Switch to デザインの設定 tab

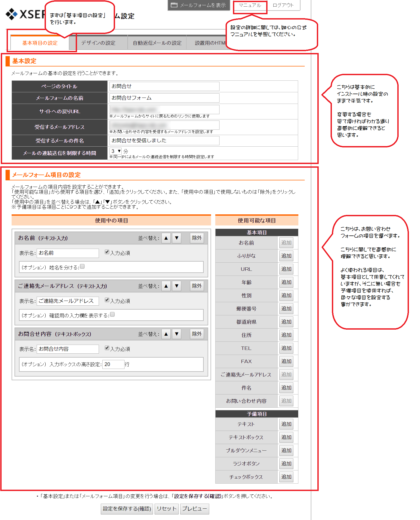click(98, 43)
